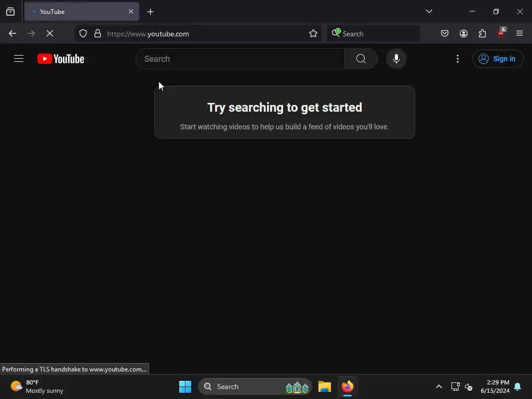The width and height of the screenshot is (532, 399).
Task: Minimize the Firefox window
Action: tap(472, 11)
